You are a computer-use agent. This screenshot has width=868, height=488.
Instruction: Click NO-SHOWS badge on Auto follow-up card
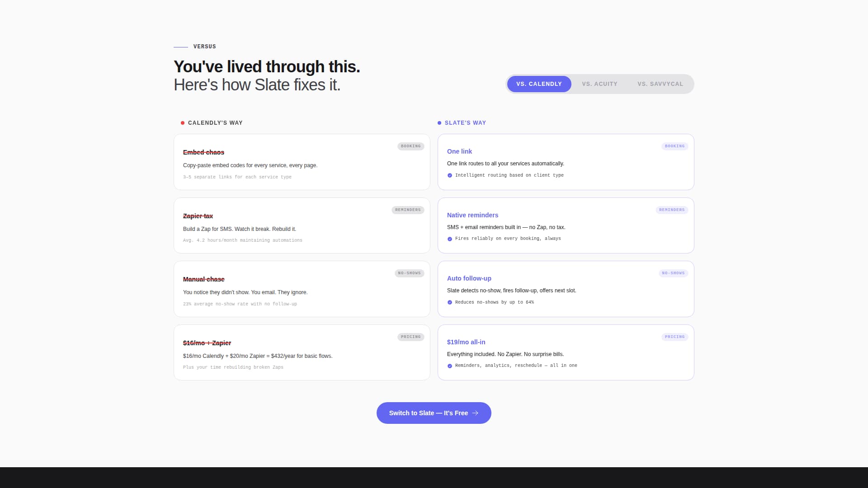coord(673,273)
